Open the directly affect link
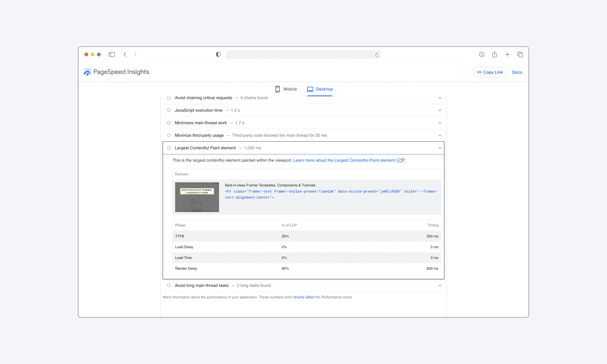Image resolution: width=607 pixels, height=364 pixels. pyautogui.click(x=304, y=297)
